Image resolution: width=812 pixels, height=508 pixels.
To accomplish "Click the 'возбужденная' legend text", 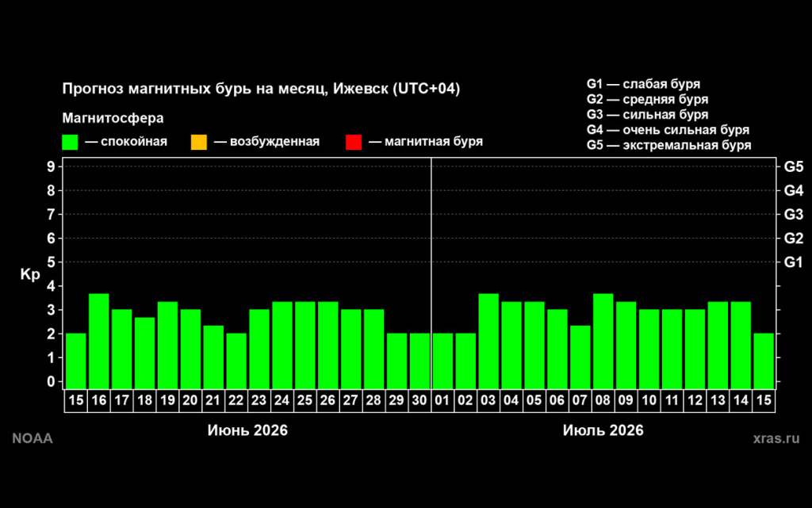I will click(x=274, y=142).
